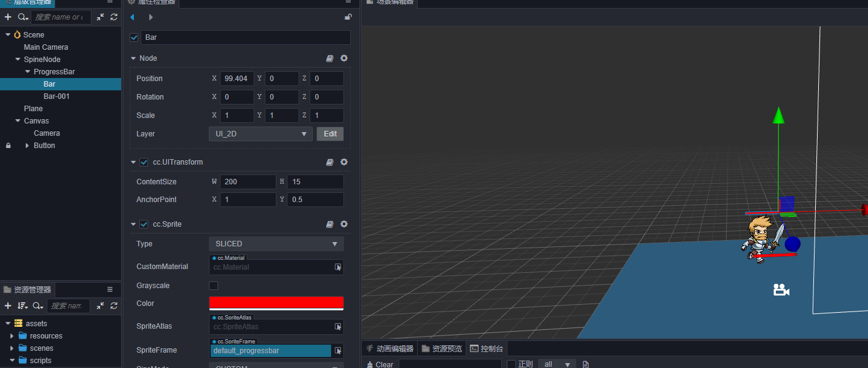Viewport: 868px width, 368px height.
Task: Refresh the hierarchy panel
Action: [114, 17]
